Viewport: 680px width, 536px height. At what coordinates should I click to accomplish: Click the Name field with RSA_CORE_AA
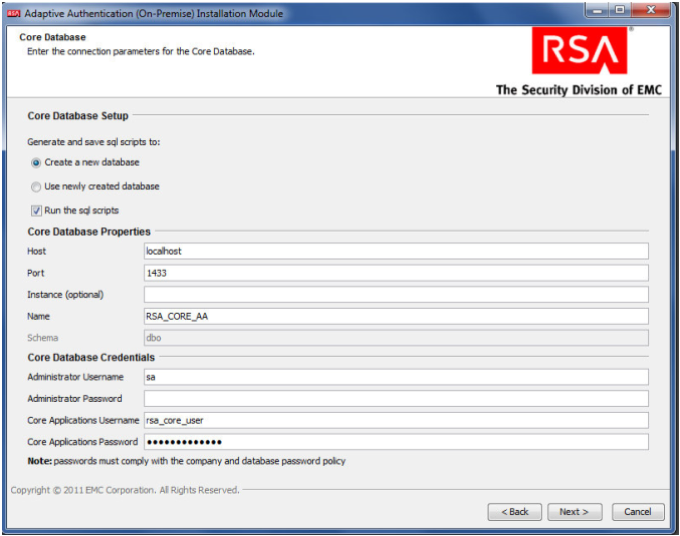click(x=396, y=316)
